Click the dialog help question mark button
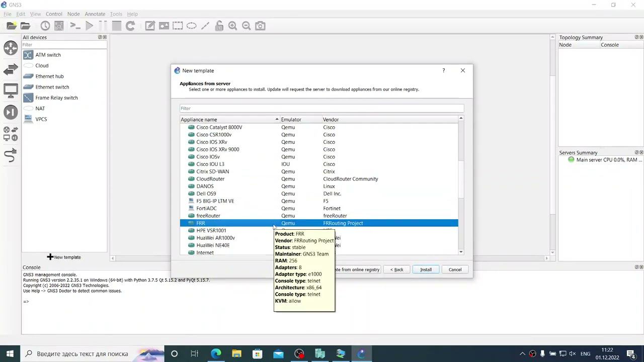This screenshot has height=362, width=644. [443, 70]
